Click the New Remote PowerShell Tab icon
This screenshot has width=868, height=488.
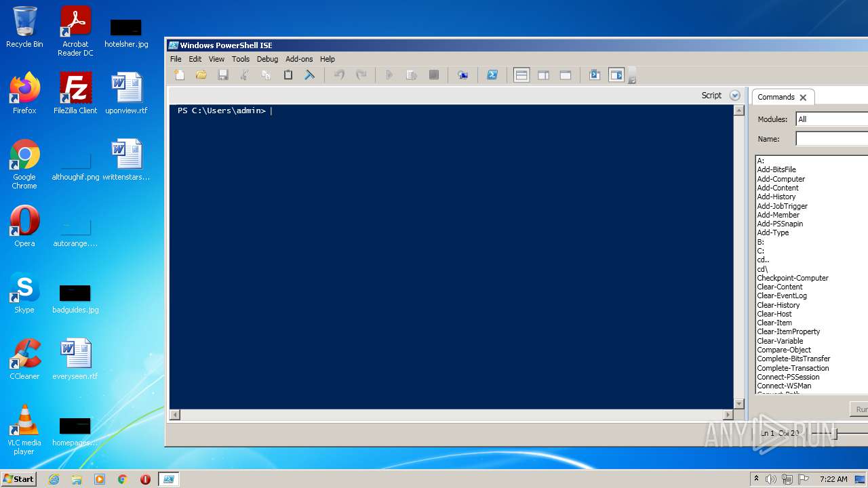point(463,75)
